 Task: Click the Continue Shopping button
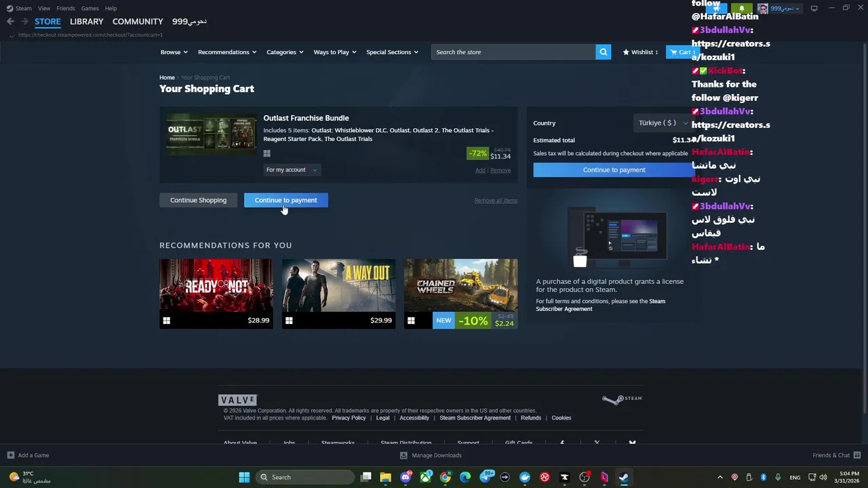click(x=198, y=200)
